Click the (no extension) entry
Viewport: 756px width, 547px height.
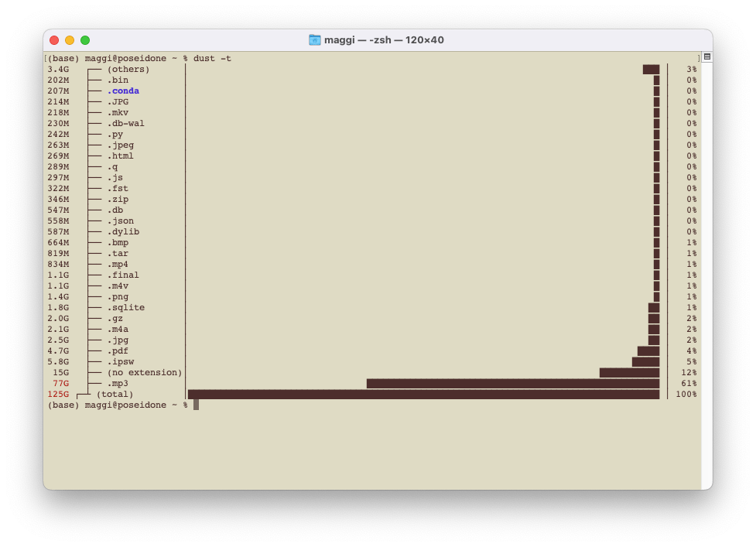(144, 373)
